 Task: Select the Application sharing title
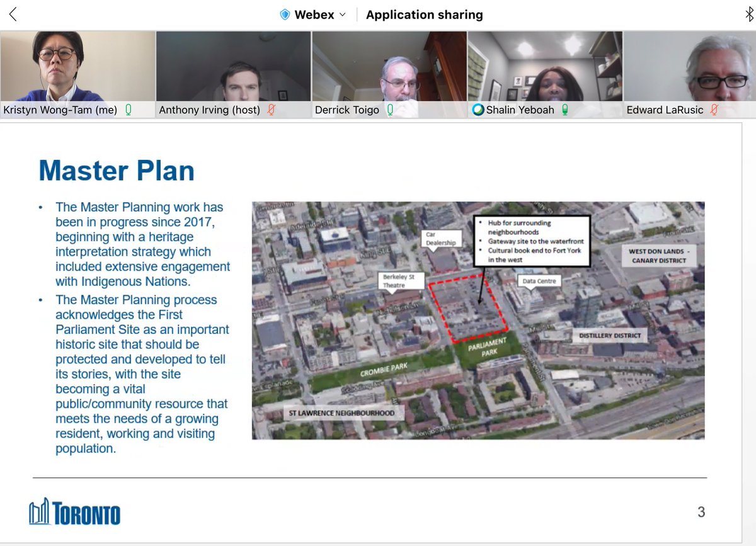[424, 14]
